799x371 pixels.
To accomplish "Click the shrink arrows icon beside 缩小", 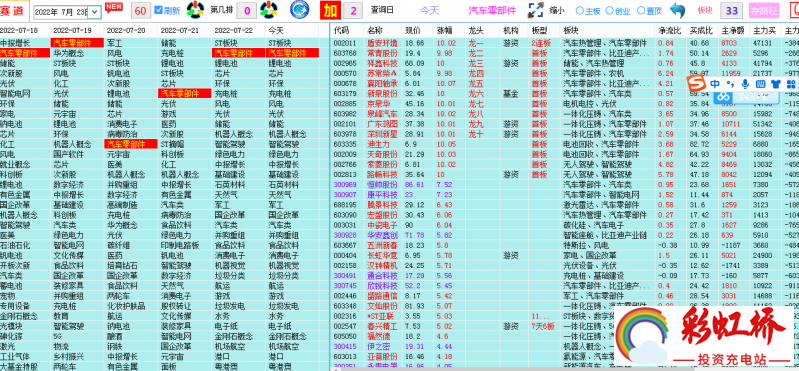I will pos(536,10).
